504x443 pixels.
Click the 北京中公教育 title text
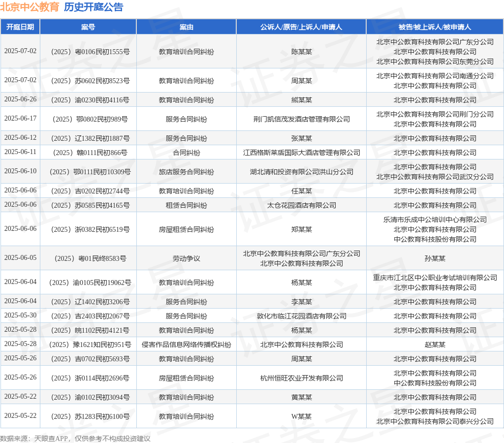[x=30, y=7]
